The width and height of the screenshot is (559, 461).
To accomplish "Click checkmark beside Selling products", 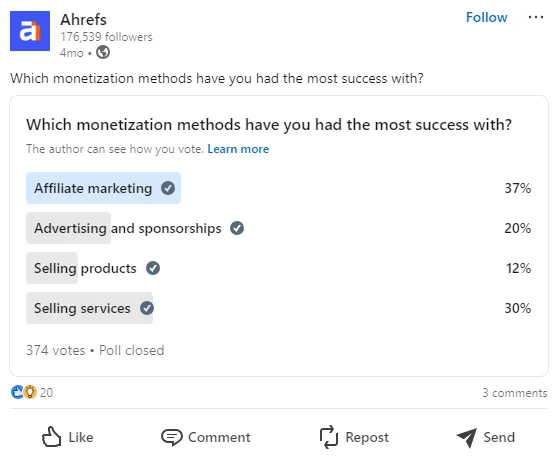I will pos(153,268).
